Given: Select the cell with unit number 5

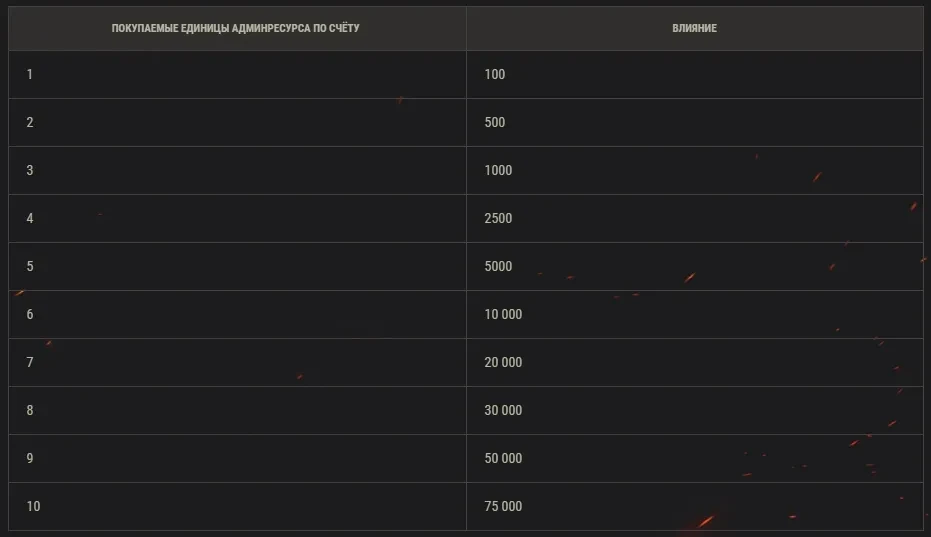Looking at the screenshot, I should 30,266.
